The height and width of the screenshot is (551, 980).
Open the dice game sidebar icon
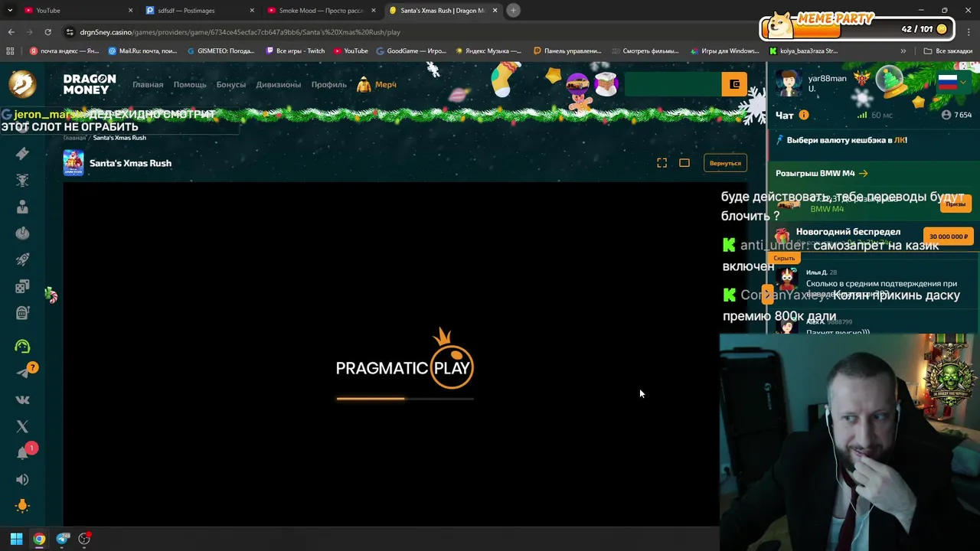tap(22, 286)
